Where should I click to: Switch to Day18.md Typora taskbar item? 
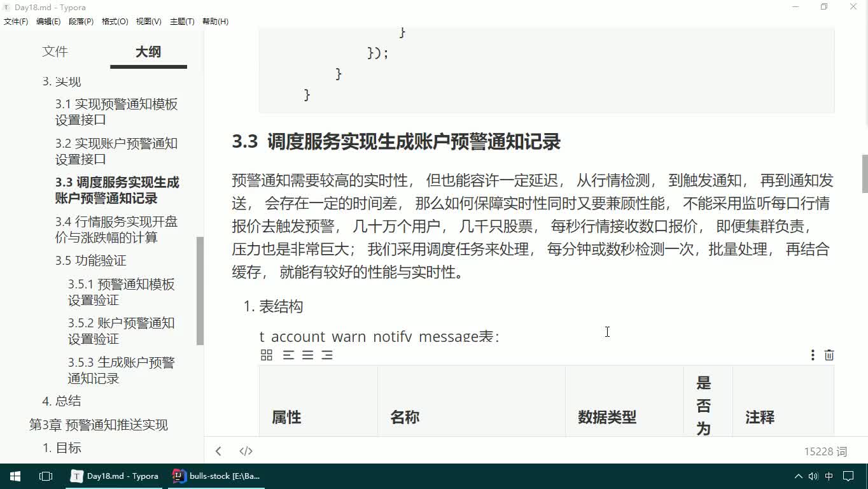tap(115, 476)
